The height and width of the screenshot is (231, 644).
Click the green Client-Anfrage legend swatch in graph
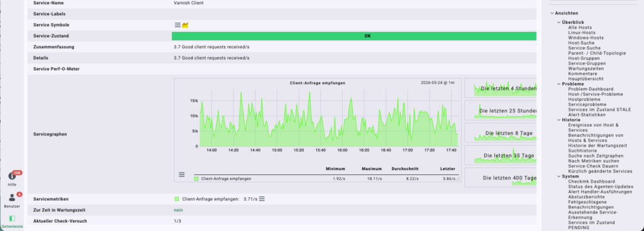[196, 179]
